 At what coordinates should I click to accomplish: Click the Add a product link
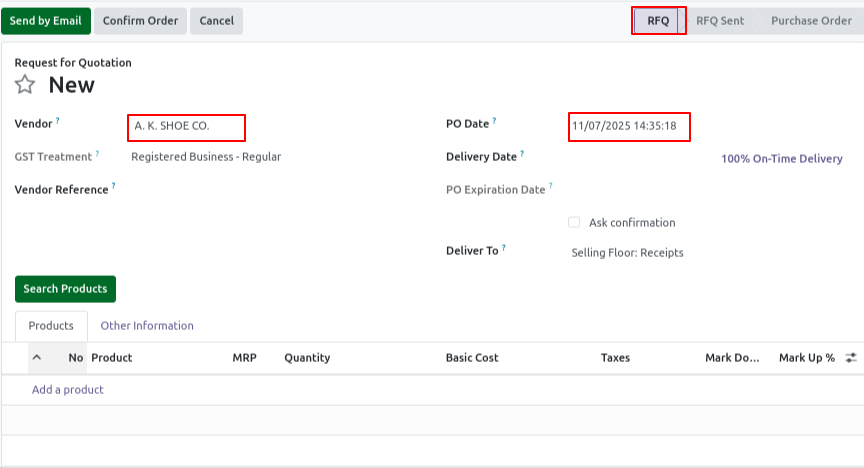click(68, 390)
